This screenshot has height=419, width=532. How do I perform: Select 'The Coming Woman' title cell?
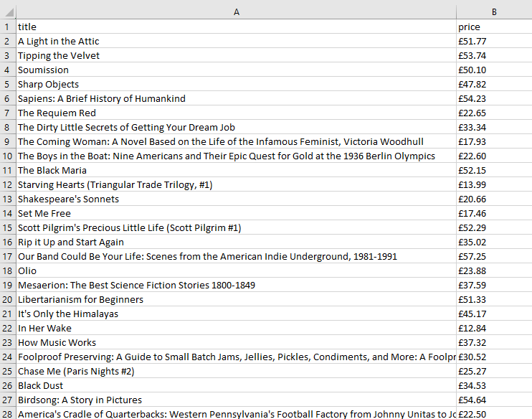pyautogui.click(x=236, y=141)
